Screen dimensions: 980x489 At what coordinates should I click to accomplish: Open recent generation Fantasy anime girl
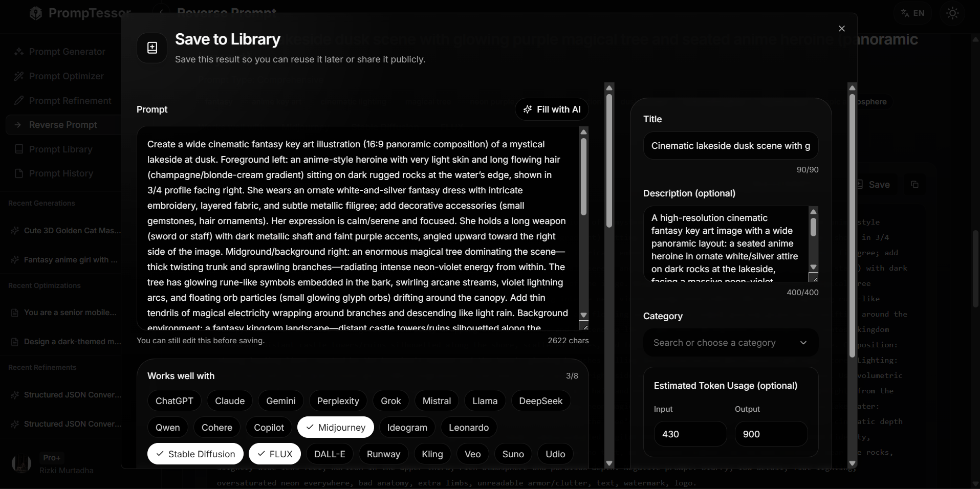point(66,260)
